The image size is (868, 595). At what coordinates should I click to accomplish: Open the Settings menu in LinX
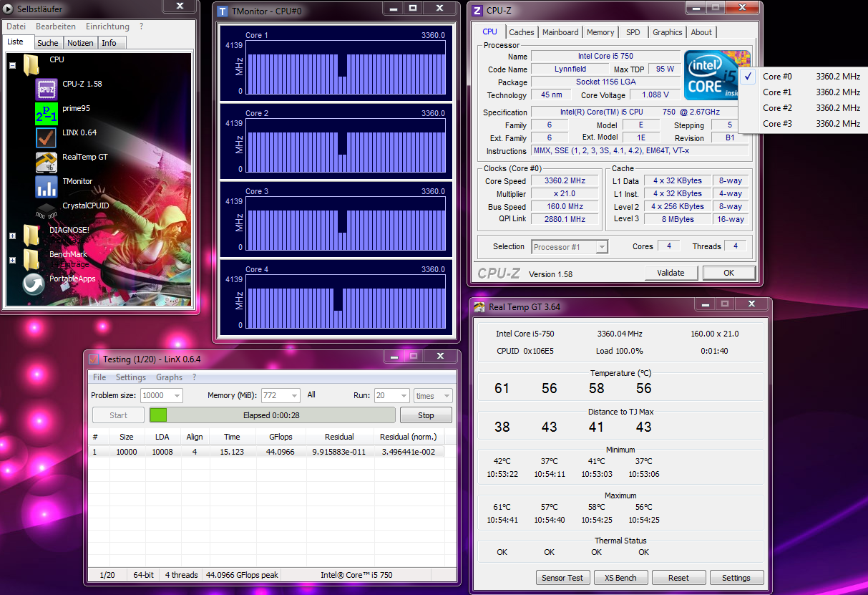(x=131, y=377)
